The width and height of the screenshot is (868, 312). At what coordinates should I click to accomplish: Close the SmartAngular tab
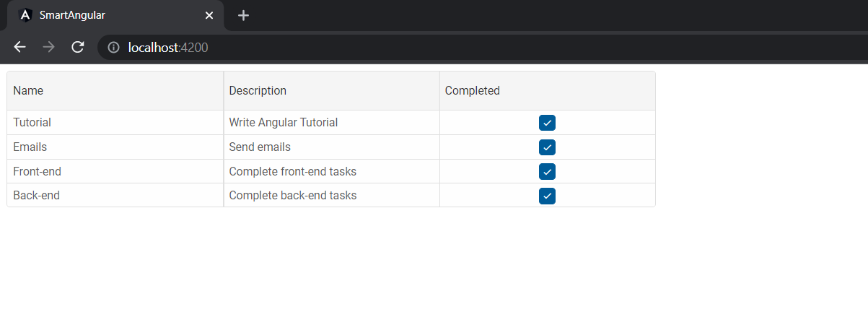click(x=209, y=15)
